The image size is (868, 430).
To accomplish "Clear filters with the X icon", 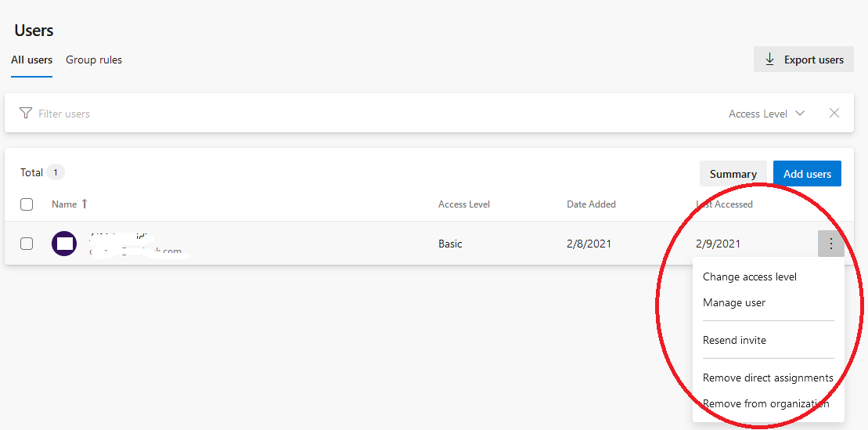I will pyautogui.click(x=834, y=113).
